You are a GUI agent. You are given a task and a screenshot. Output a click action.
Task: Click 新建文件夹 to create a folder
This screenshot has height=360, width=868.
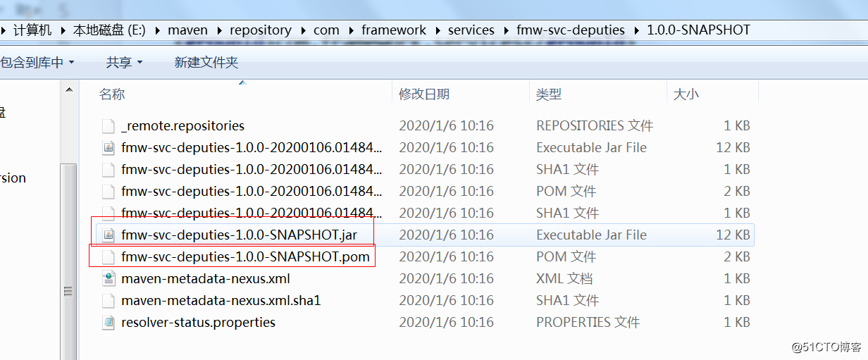pyautogui.click(x=206, y=63)
